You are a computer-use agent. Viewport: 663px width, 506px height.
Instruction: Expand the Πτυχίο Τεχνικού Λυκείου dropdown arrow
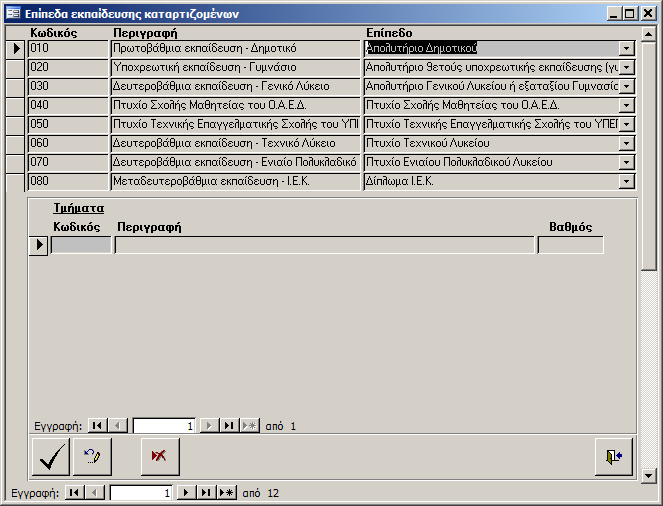(627, 143)
